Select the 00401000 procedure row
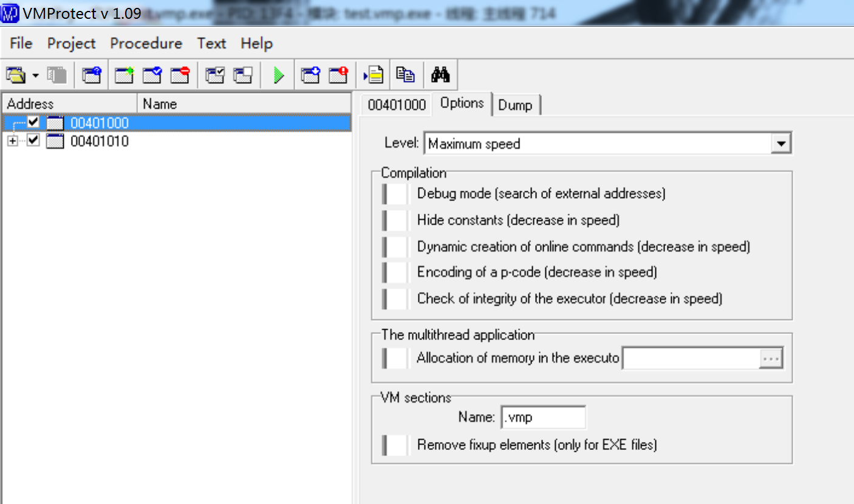 point(177,123)
